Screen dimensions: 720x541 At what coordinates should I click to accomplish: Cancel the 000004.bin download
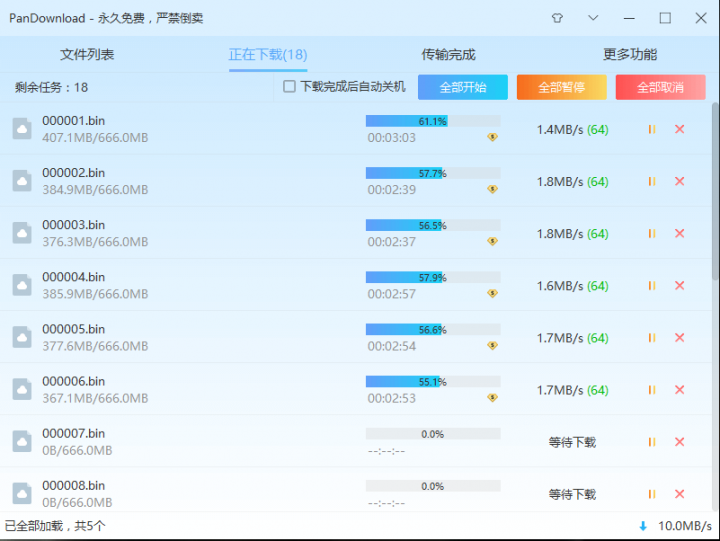(x=680, y=286)
